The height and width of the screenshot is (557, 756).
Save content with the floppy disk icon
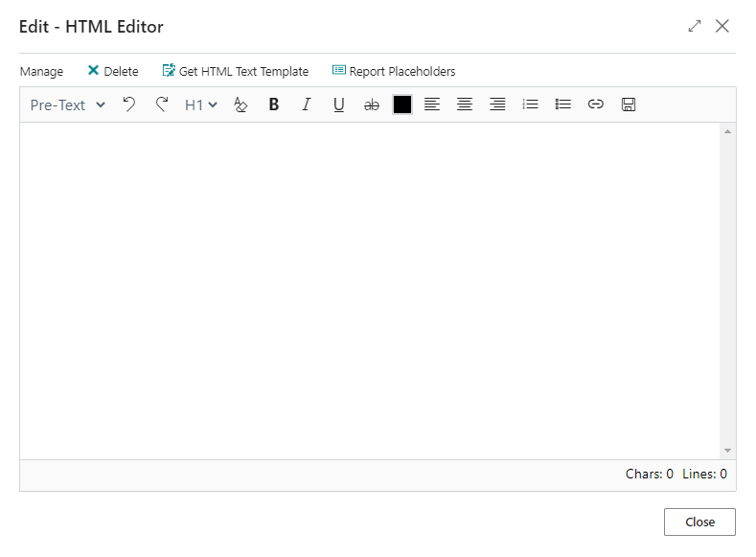click(x=629, y=104)
